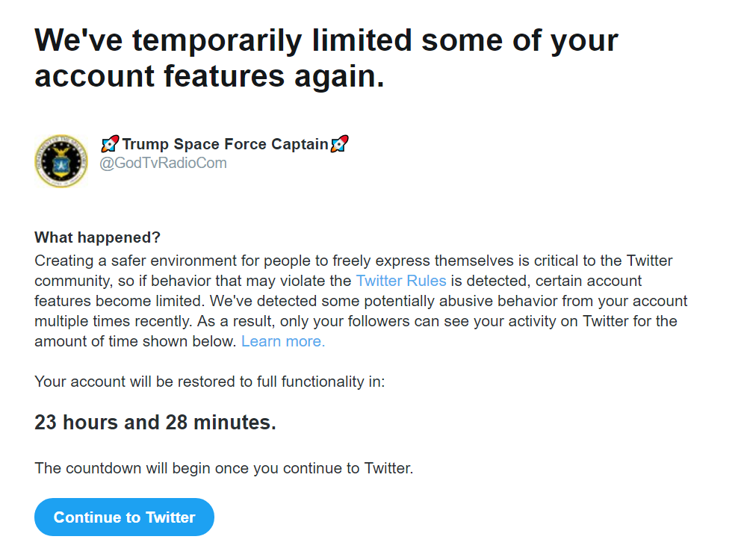Select the Trump Space Force Captain display name
The height and width of the screenshot is (560, 747).
click(x=225, y=144)
